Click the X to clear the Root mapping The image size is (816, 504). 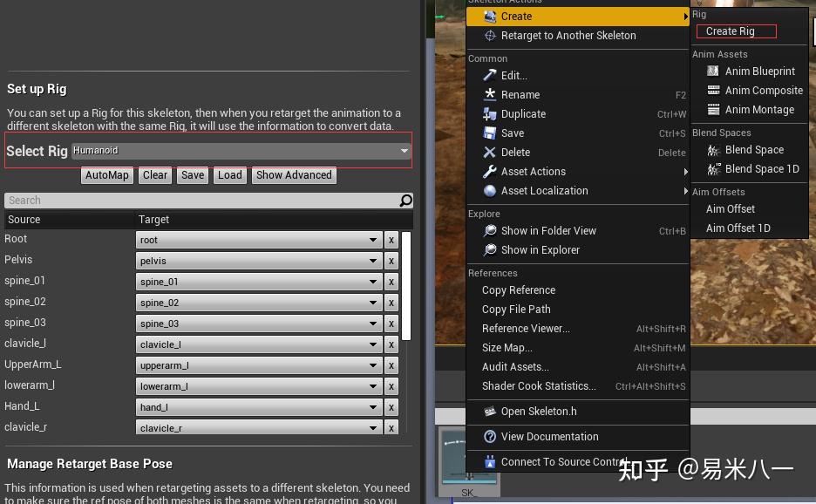coord(391,239)
